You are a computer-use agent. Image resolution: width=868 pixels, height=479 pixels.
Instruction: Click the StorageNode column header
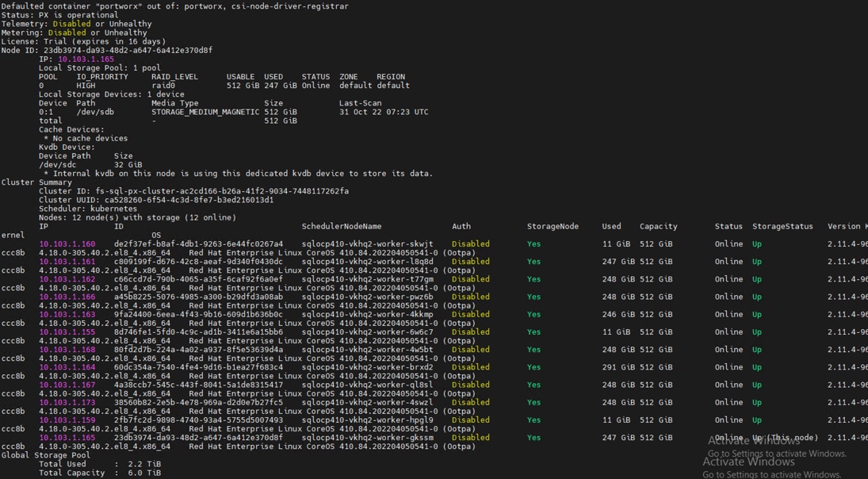553,227
